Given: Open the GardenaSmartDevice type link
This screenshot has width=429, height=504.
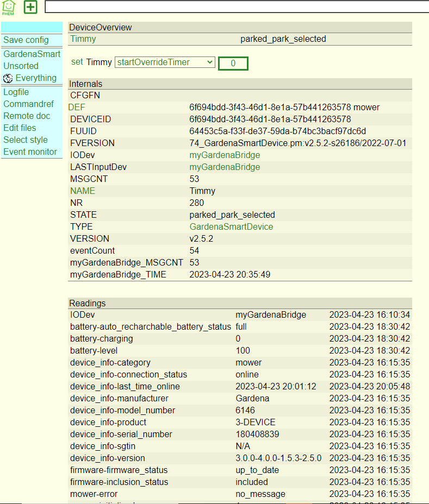Looking at the screenshot, I should coord(231,226).
